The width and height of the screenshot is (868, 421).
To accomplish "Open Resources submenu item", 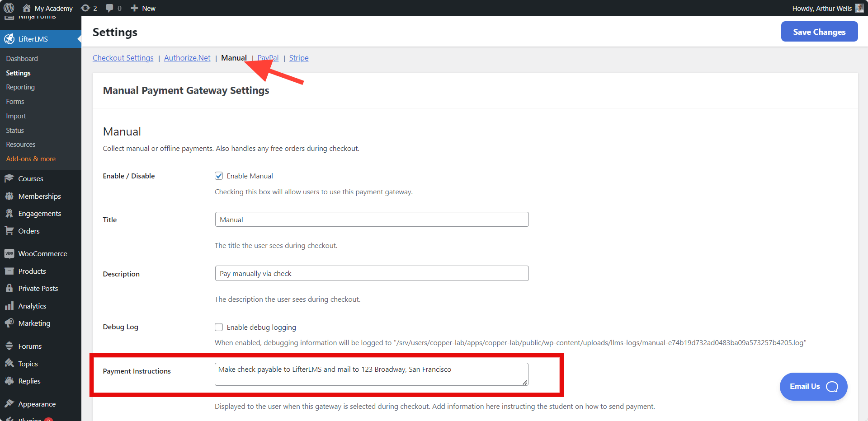I will 21,145.
